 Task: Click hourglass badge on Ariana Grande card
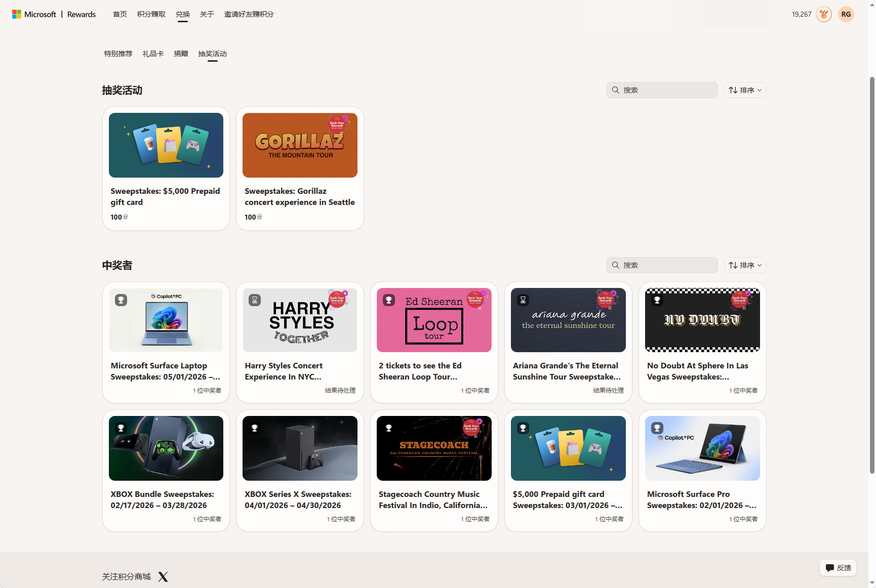tap(523, 300)
